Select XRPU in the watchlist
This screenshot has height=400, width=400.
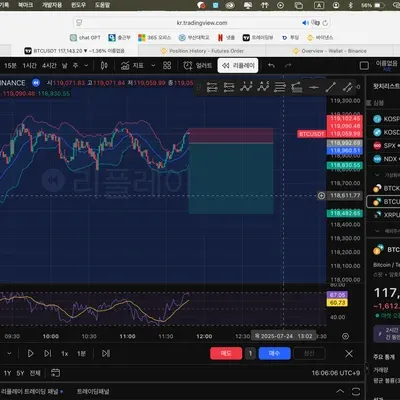coord(386,215)
